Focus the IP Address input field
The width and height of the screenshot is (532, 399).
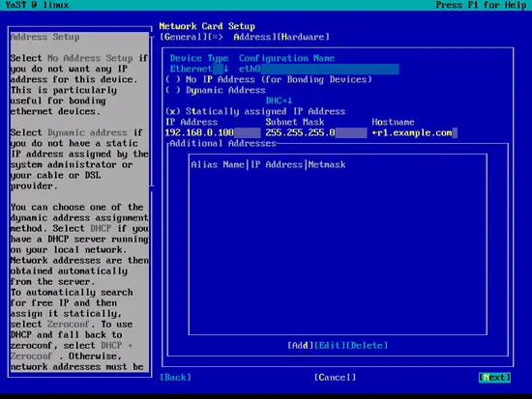(x=213, y=133)
